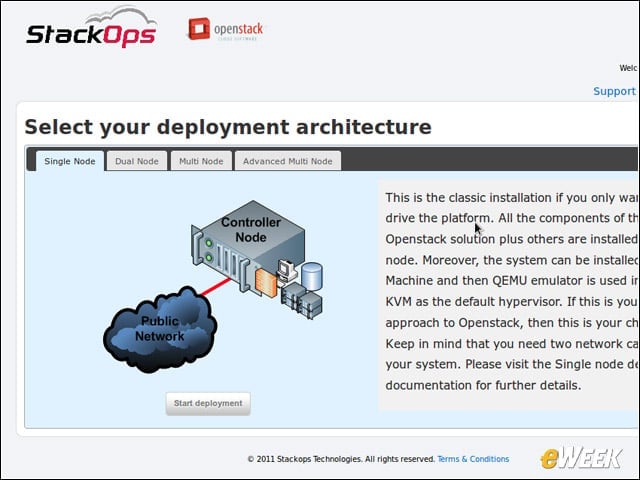
Task: Open the Support link
Action: [x=614, y=91]
